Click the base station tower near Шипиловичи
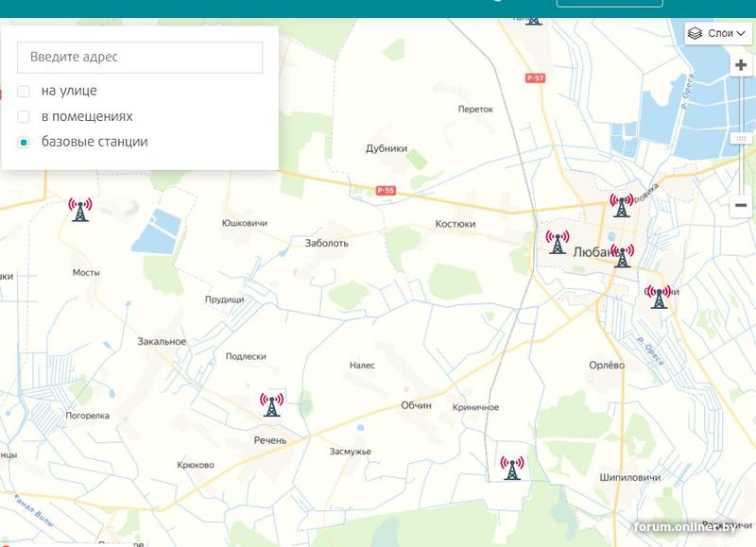The height and width of the screenshot is (547, 756). tap(512, 468)
